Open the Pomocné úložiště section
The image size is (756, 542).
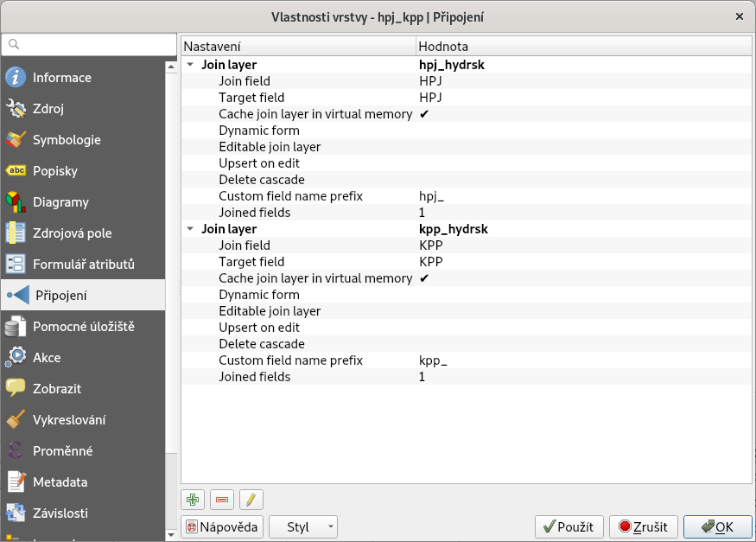point(83,327)
